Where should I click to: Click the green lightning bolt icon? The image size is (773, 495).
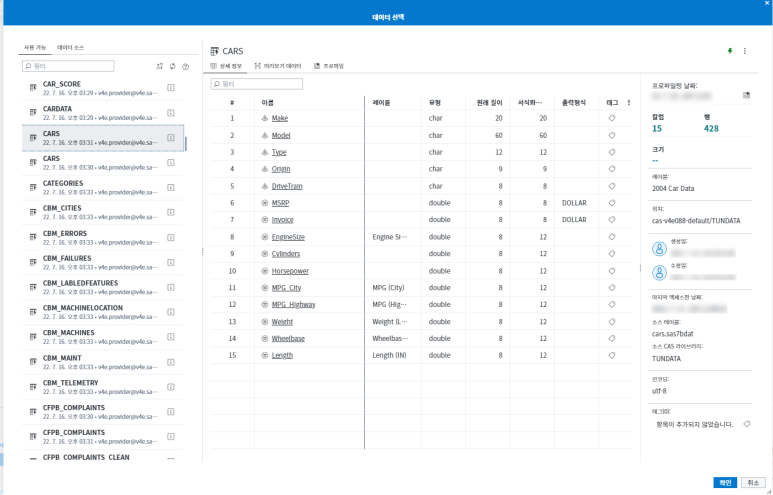(x=730, y=51)
